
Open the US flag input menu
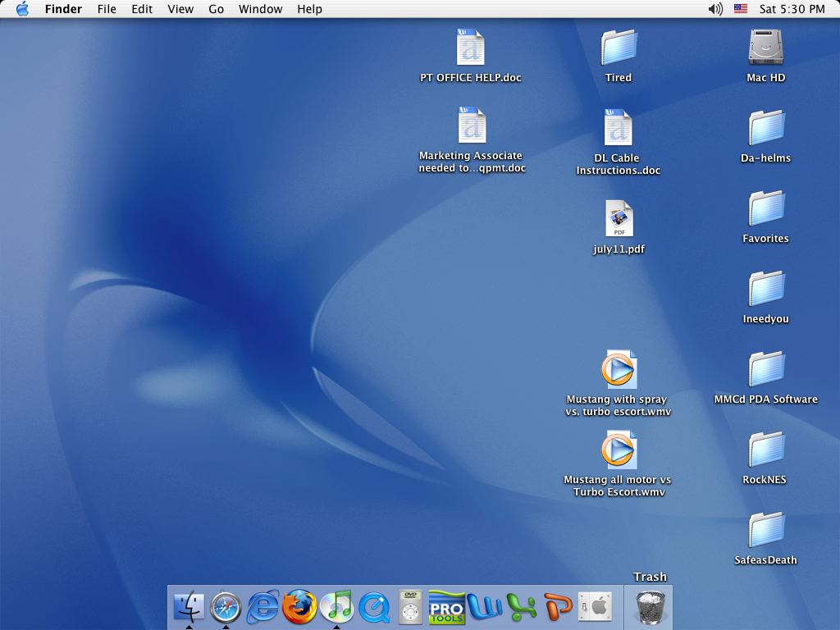click(741, 9)
